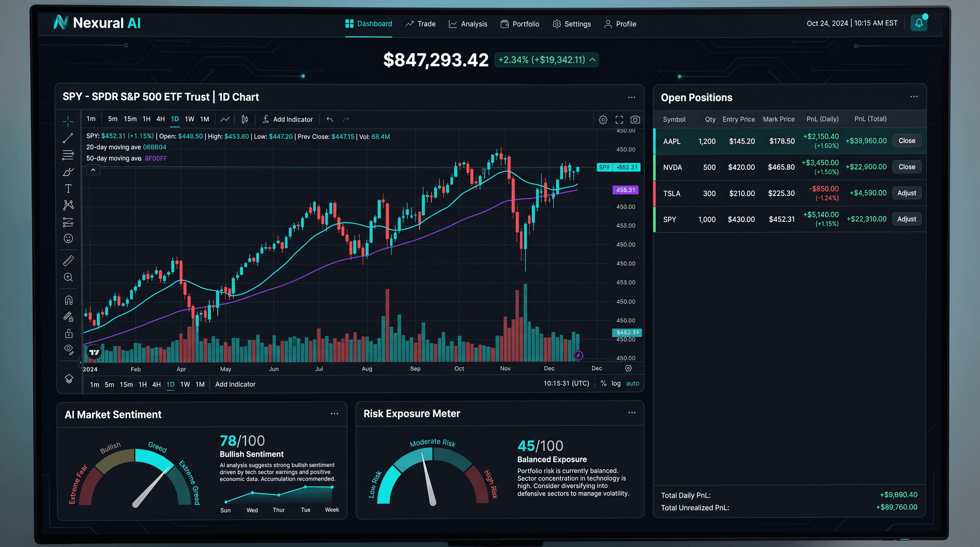Select 1W timeframe in top toolbar

[189, 119]
